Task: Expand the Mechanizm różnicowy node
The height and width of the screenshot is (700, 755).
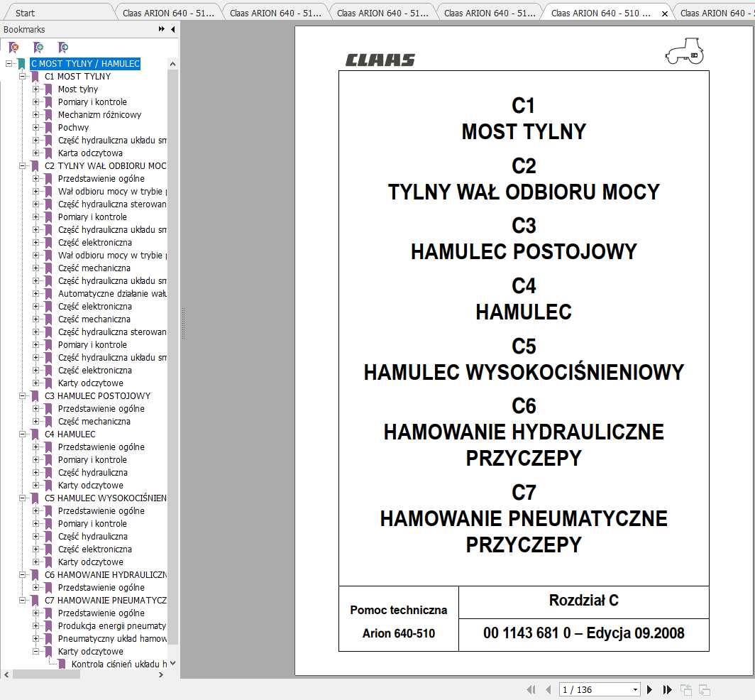Action: (x=35, y=115)
